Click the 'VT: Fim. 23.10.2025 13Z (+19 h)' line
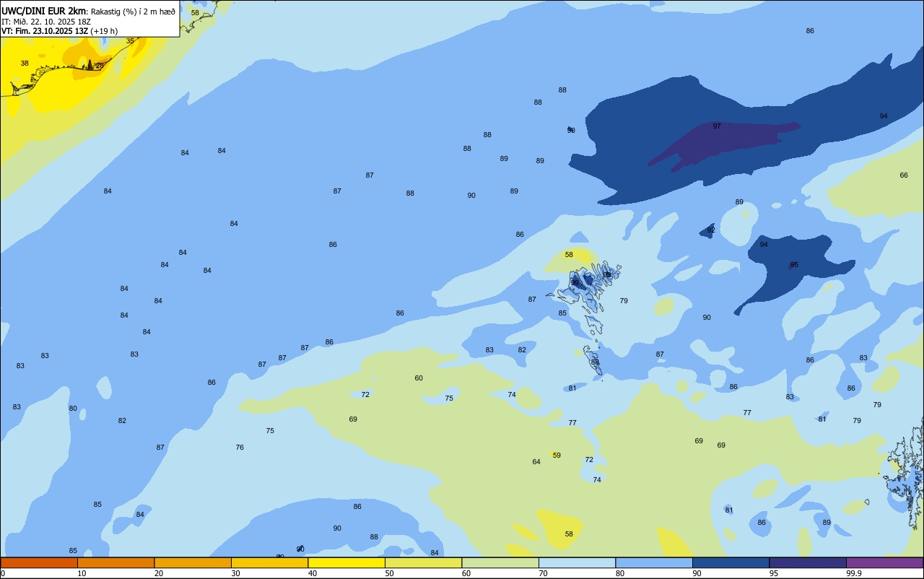This screenshot has width=924, height=579. pyautogui.click(x=59, y=31)
